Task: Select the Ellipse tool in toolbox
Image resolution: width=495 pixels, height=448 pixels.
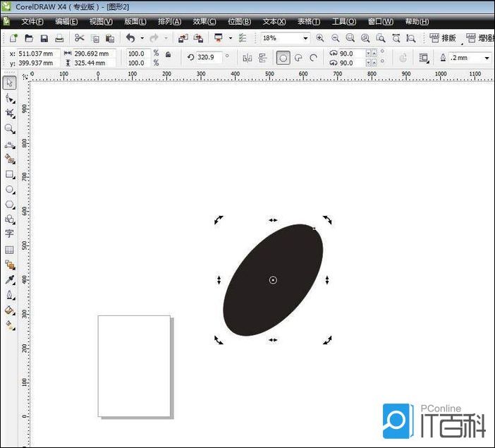Action: 10,189
